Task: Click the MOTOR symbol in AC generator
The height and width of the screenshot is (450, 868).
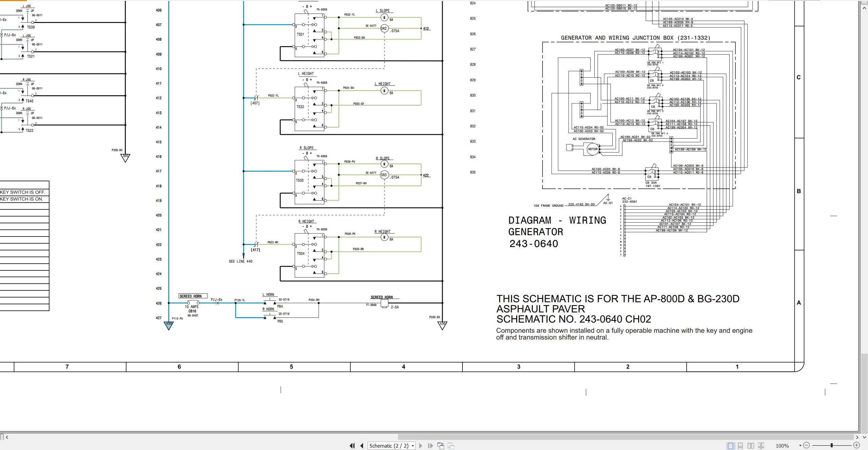Action: 592,149
